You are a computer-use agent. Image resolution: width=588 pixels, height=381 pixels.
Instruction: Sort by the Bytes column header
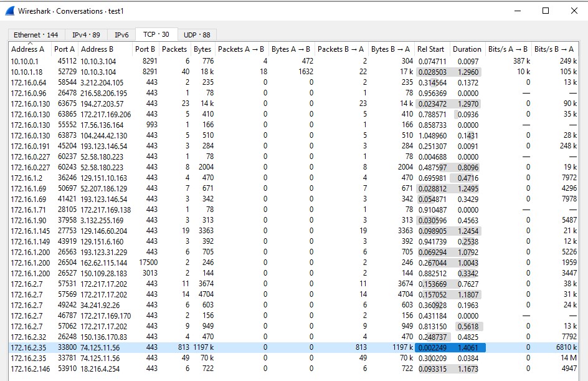(x=202, y=49)
